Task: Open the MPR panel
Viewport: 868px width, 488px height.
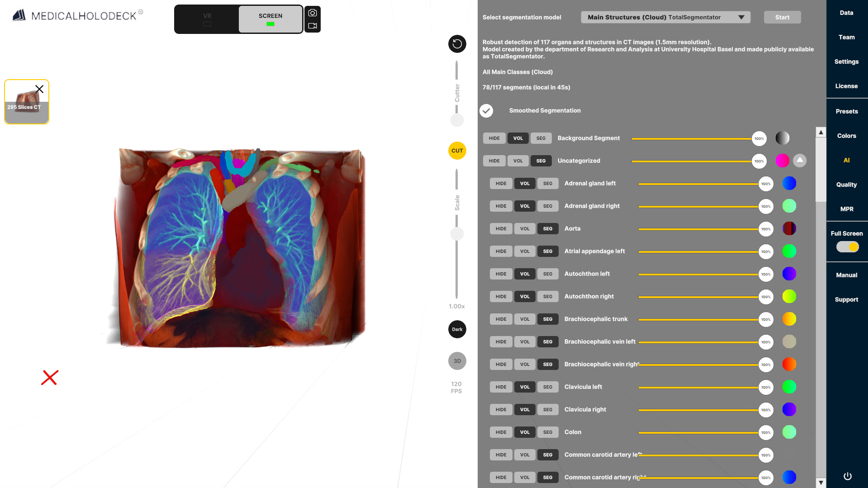Action: [847, 209]
